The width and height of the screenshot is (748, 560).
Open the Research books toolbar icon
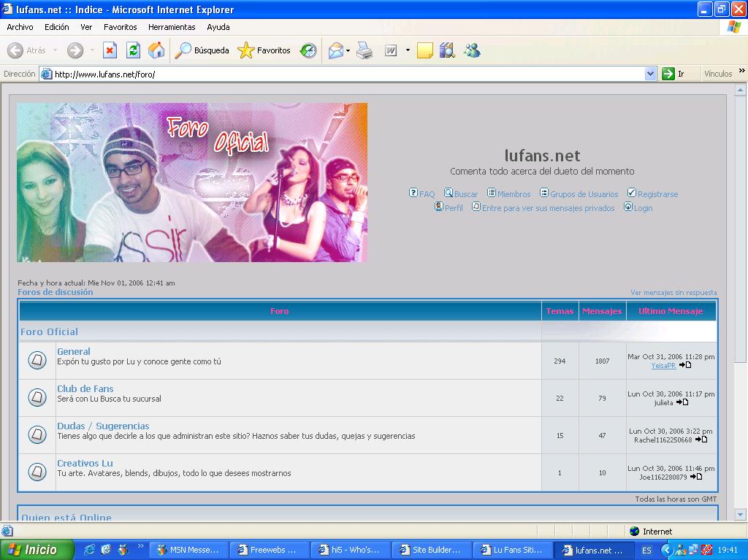pyautogui.click(x=447, y=50)
